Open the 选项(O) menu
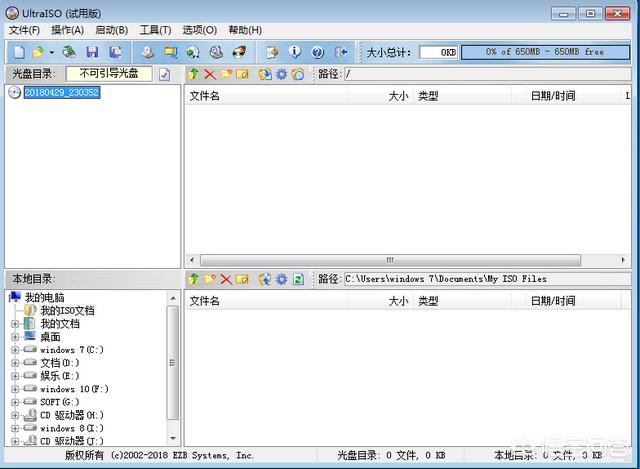Viewport: 640px width, 469px height. pyautogui.click(x=200, y=30)
